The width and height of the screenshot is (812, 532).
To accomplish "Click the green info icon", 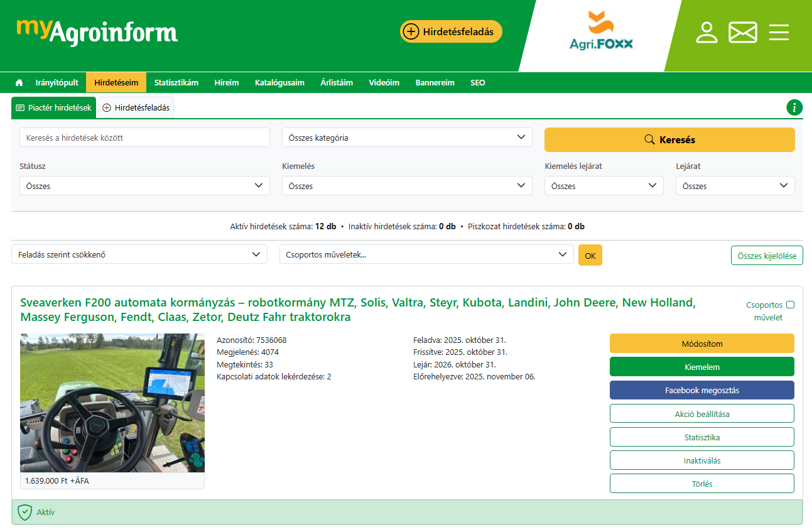I will tap(794, 107).
